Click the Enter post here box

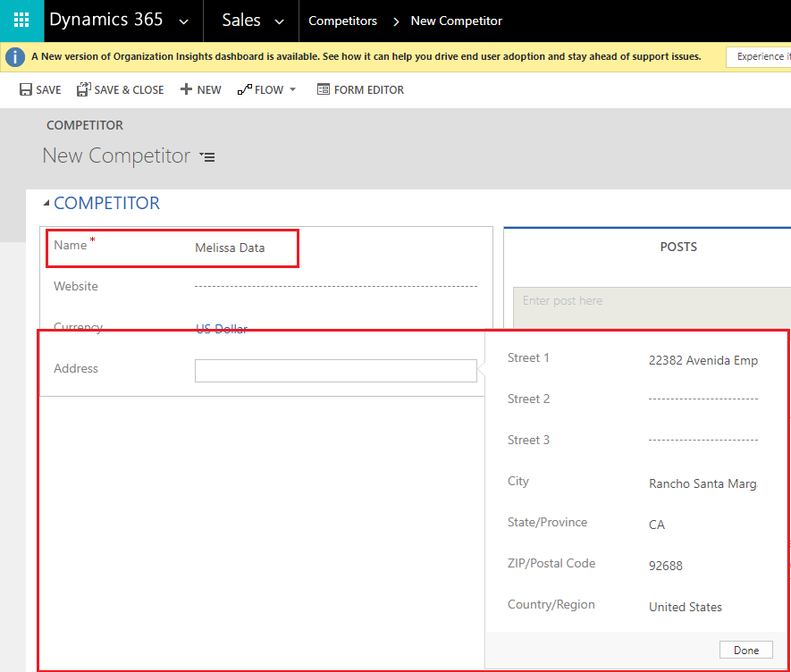[x=652, y=307]
